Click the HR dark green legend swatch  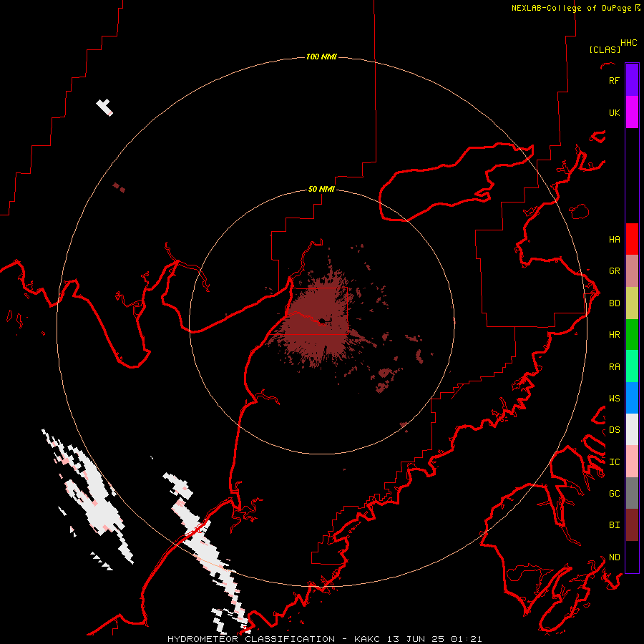[x=632, y=334]
